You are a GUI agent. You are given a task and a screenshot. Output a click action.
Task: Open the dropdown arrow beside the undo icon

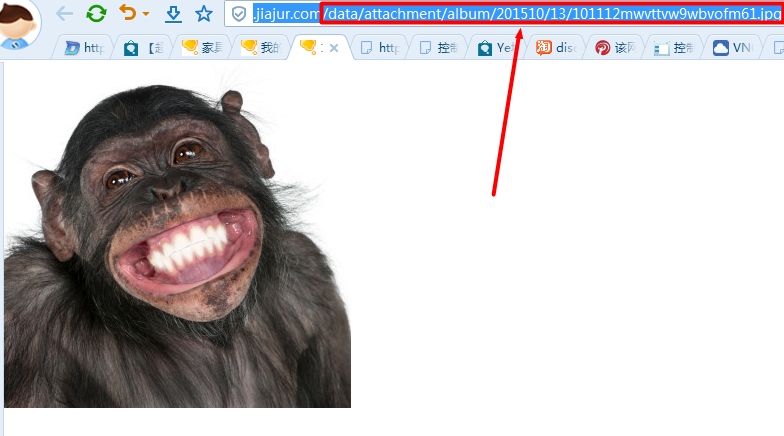point(146,14)
